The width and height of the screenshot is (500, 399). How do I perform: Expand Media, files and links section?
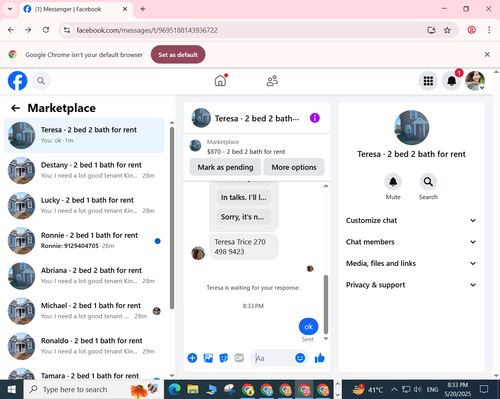pos(411,263)
